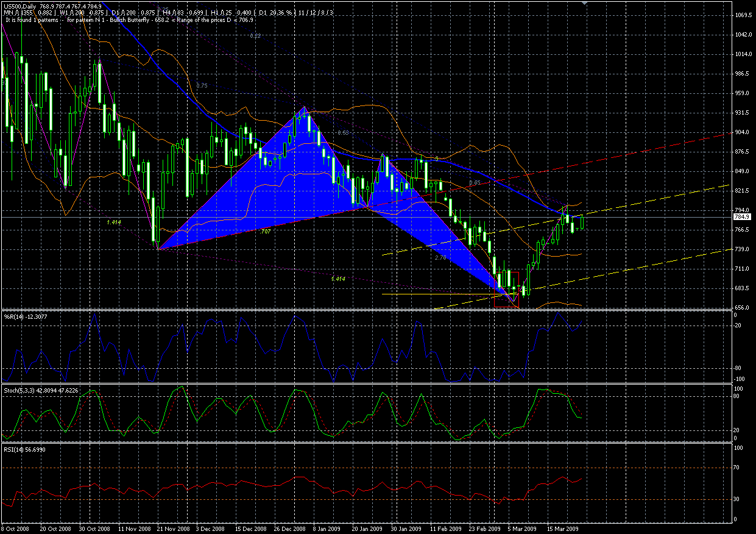Click the 2.76 ratio label on pattern
Screen dimensions: 756x534
(x=441, y=258)
